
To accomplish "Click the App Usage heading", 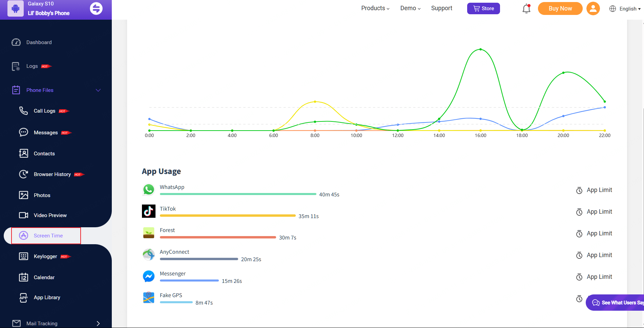I will 161,171.
